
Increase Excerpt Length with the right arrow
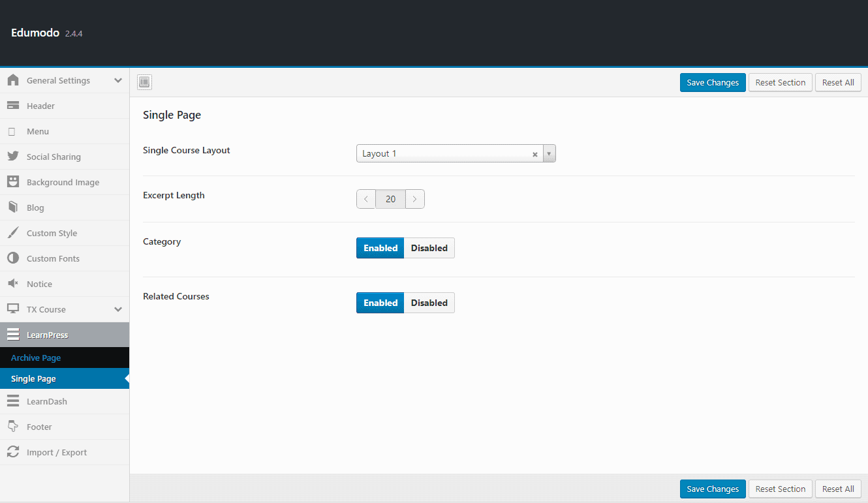(x=415, y=199)
